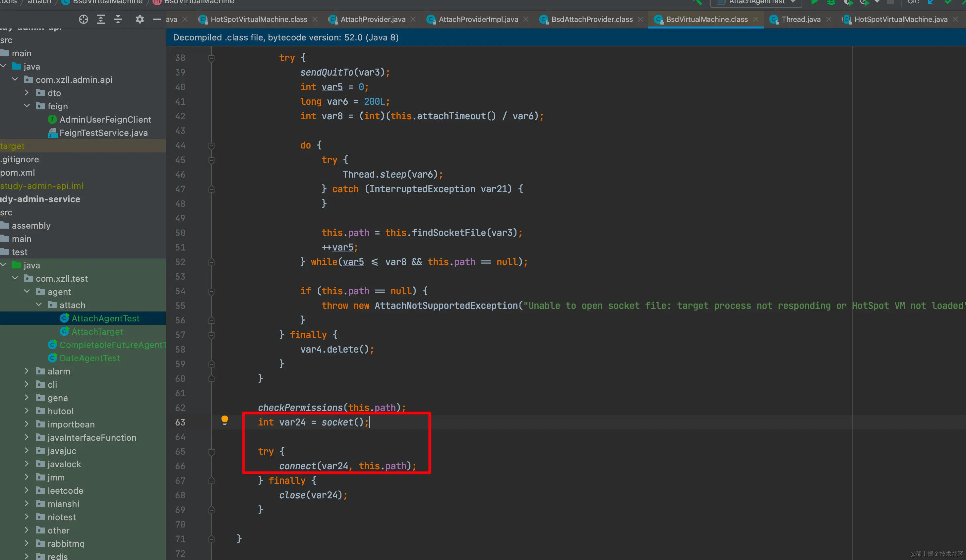The height and width of the screenshot is (560, 966).
Task: Click the yellow intention bulb on line 63
Action: tap(225, 420)
